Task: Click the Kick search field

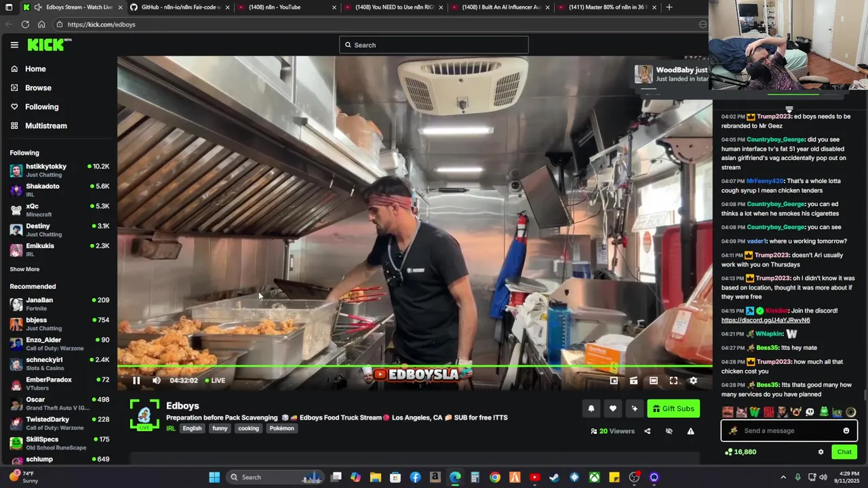Action: coord(434,45)
